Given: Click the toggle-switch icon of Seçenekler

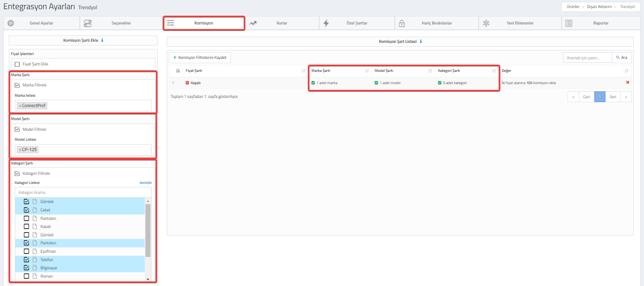Looking at the screenshot, I should click(88, 23).
